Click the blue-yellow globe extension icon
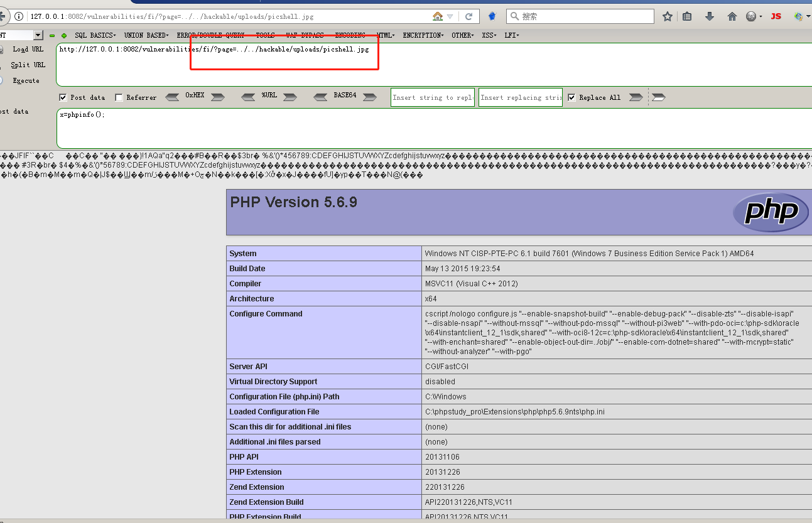This screenshot has height=523, width=812. (799, 16)
